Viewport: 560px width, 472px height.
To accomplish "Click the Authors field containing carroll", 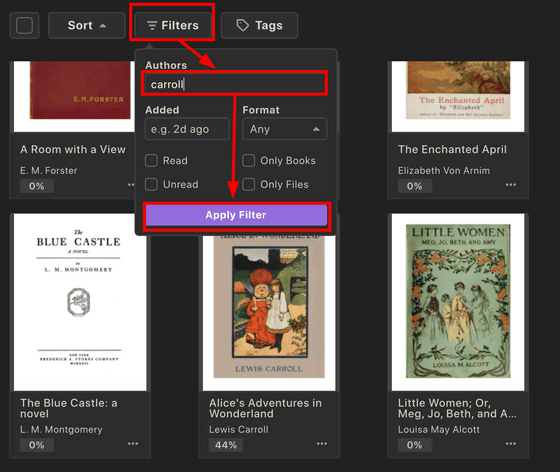I will 235,84.
